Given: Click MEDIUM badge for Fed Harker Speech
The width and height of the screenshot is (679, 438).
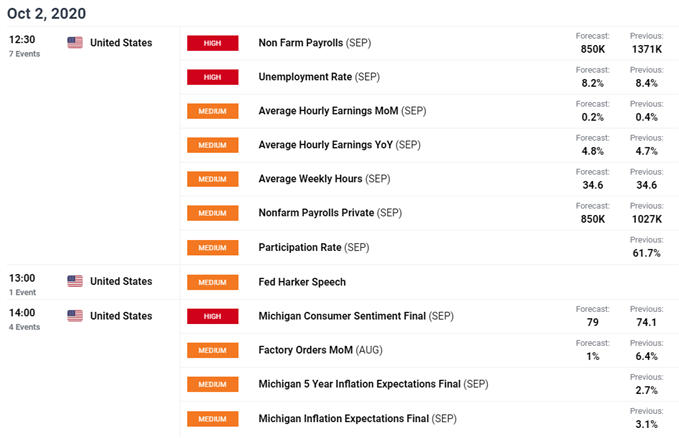Looking at the screenshot, I should (212, 282).
